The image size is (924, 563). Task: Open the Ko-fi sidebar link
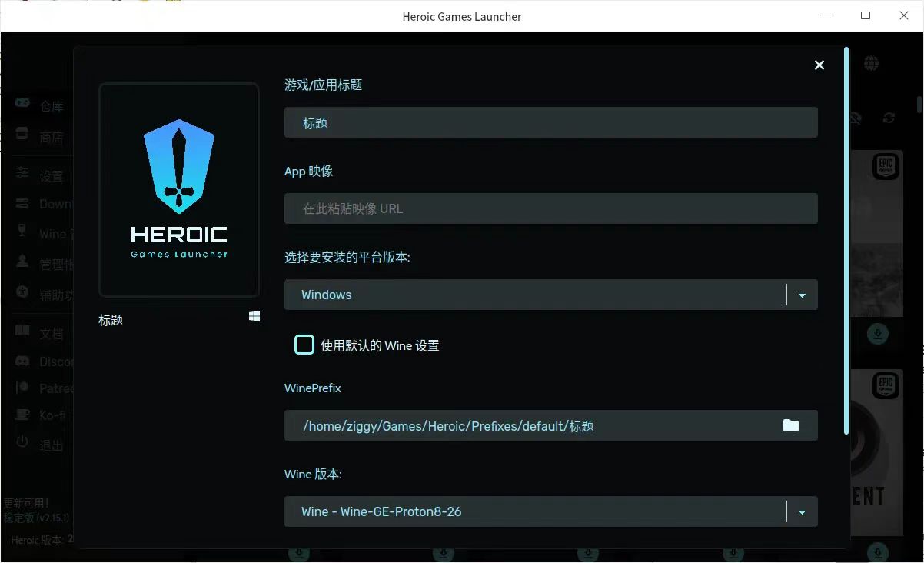(42, 415)
